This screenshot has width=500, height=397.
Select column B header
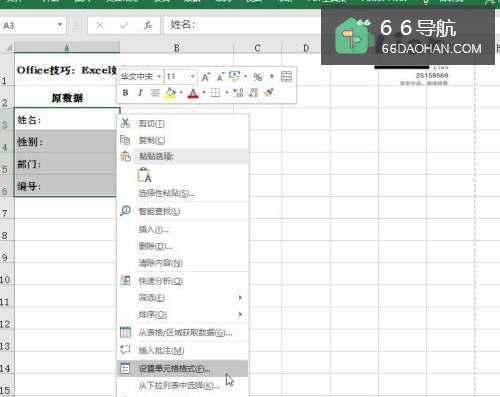177,48
